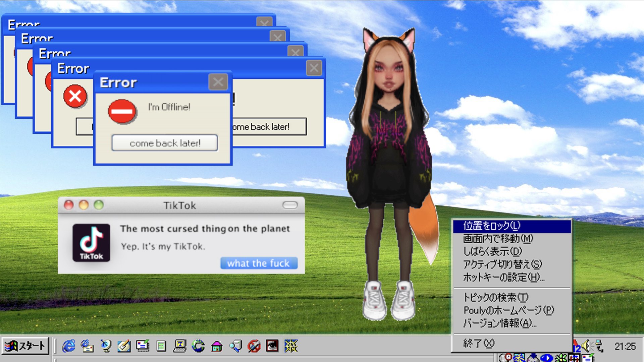Choose アクティブ切り替え(S) from the menu

pyautogui.click(x=512, y=264)
